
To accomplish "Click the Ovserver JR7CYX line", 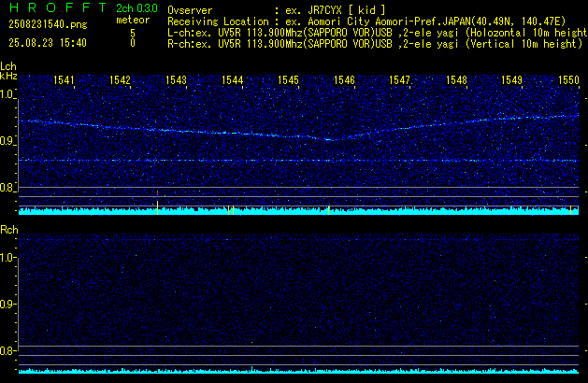I will click(x=277, y=10).
